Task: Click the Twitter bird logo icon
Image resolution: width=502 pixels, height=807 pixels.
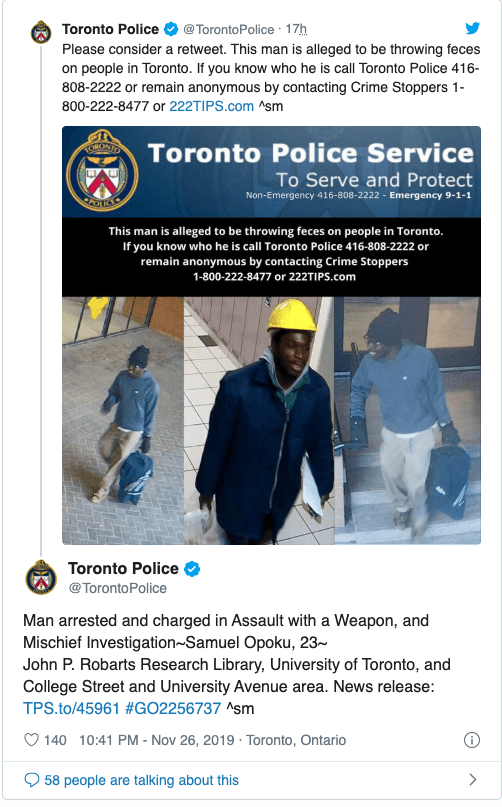Action: 473,28
